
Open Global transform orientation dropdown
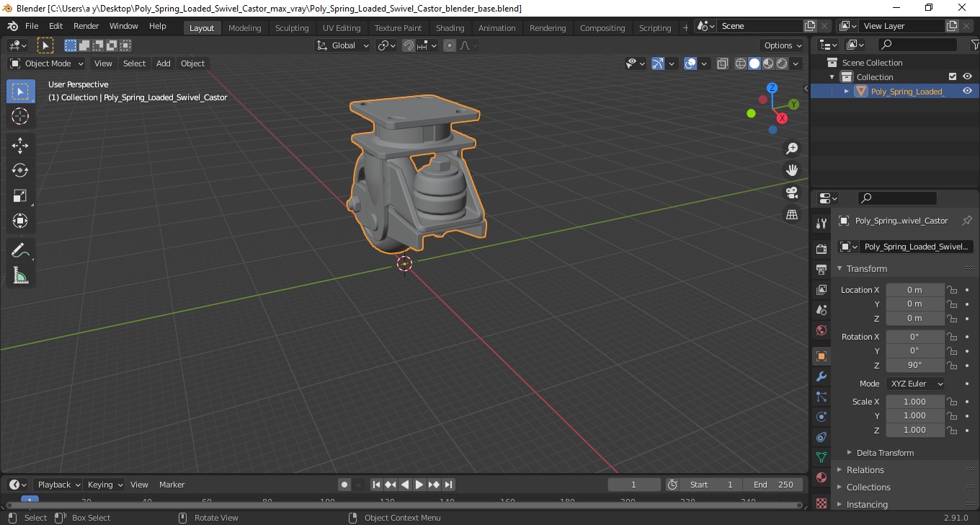click(343, 45)
